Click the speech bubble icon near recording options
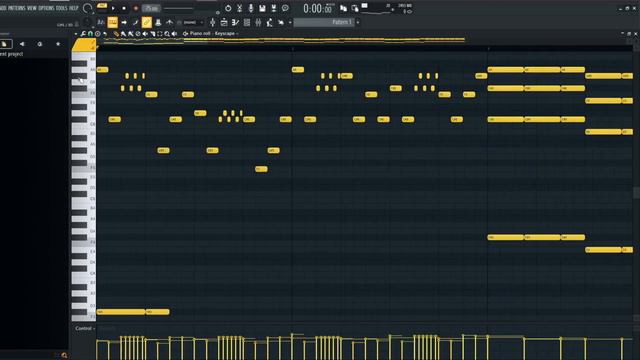Image resolution: width=640 pixels, height=360 pixels. tap(285, 8)
